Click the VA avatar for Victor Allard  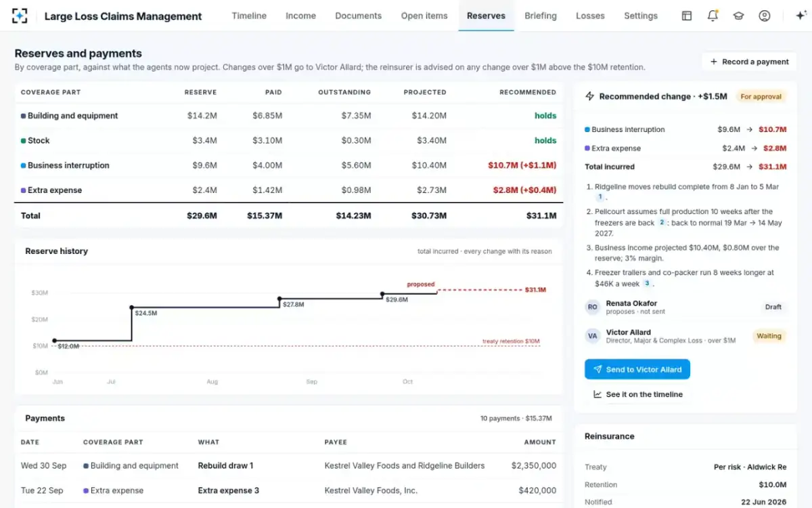pyautogui.click(x=593, y=336)
